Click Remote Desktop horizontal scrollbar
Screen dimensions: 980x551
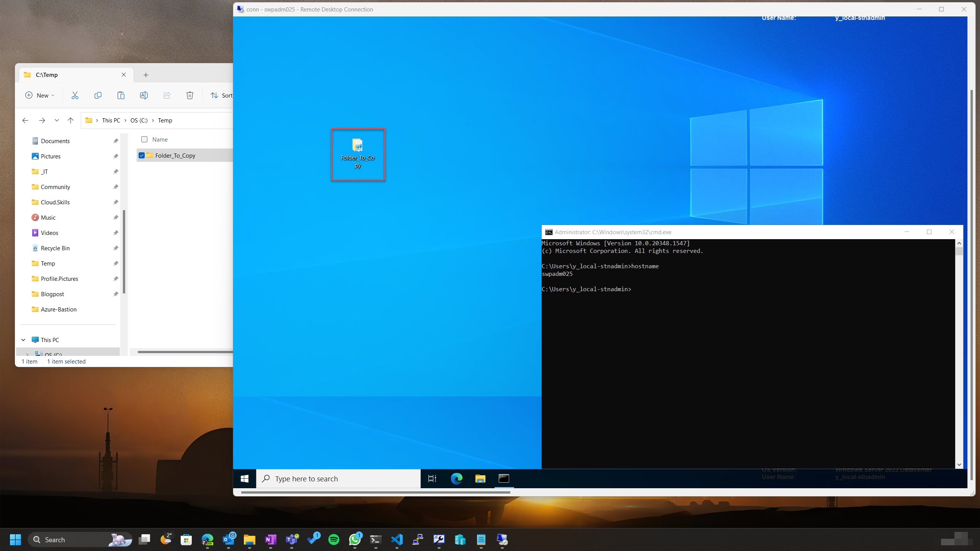(x=376, y=492)
